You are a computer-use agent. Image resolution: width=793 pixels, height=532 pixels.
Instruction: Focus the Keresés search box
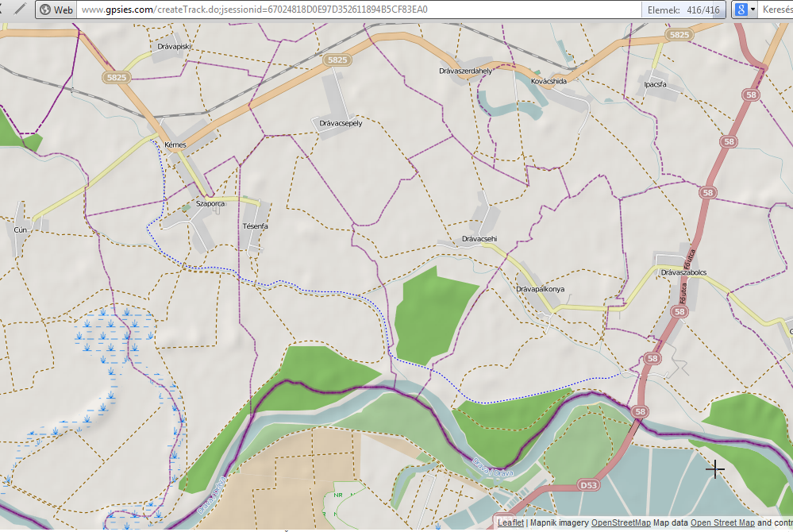coord(778,10)
